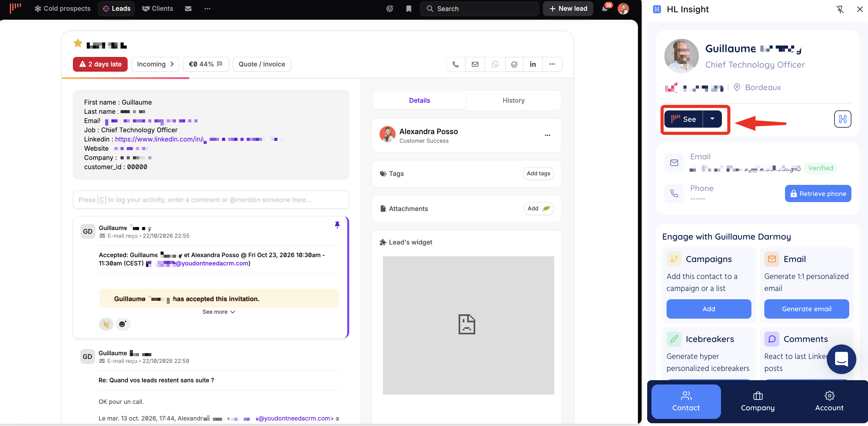Click the phone call icon in lead toolbar

pyautogui.click(x=456, y=64)
